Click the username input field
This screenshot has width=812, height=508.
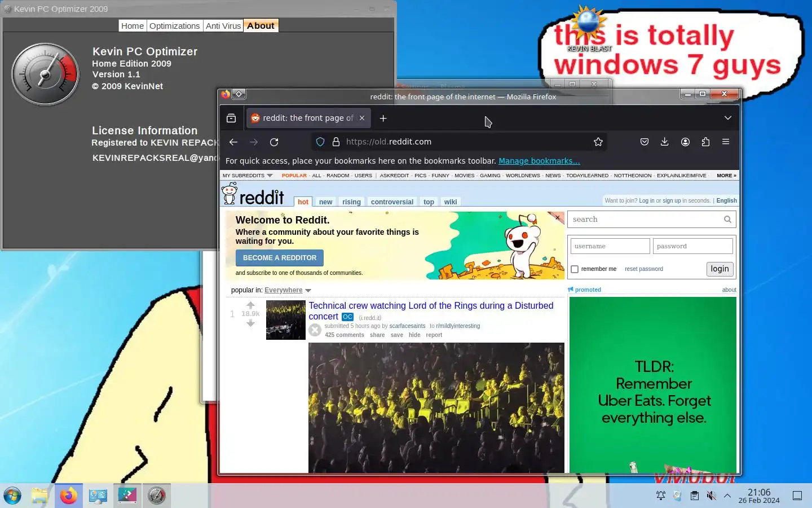(610, 246)
